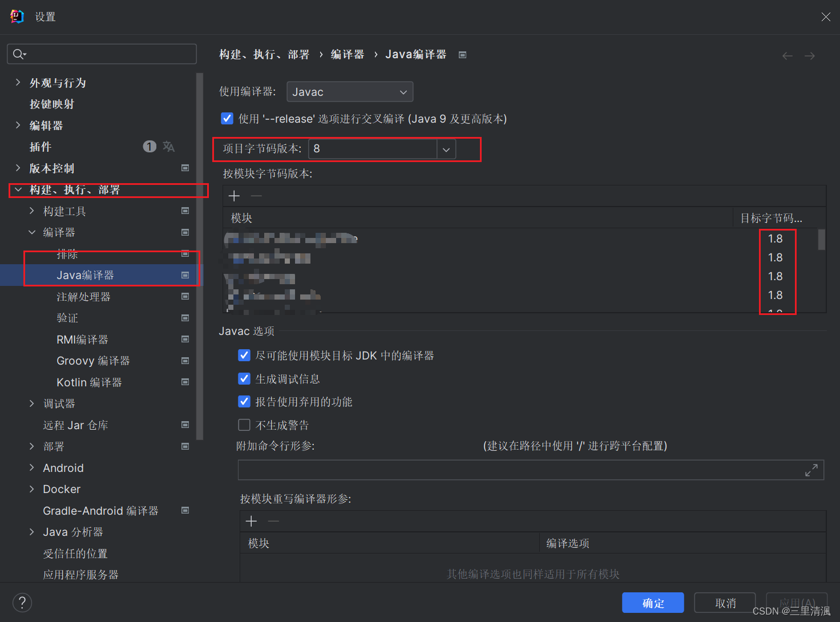Select 应用程序服务器 settings page
The width and height of the screenshot is (840, 622).
click(81, 575)
